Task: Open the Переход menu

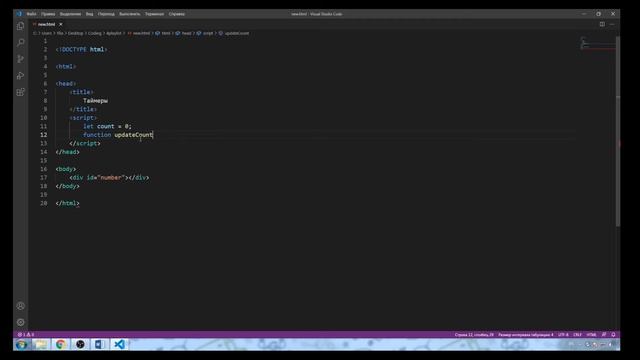Action: click(x=106, y=14)
